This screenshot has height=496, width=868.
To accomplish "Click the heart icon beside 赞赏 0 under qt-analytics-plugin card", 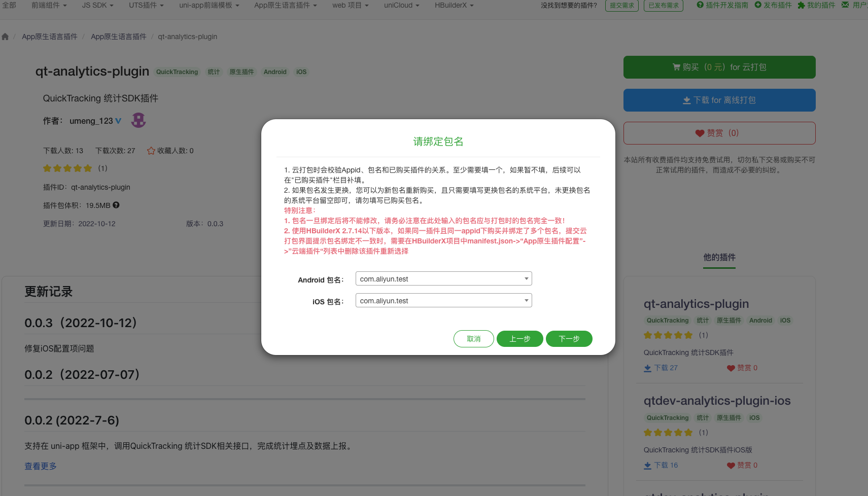I will (x=731, y=368).
